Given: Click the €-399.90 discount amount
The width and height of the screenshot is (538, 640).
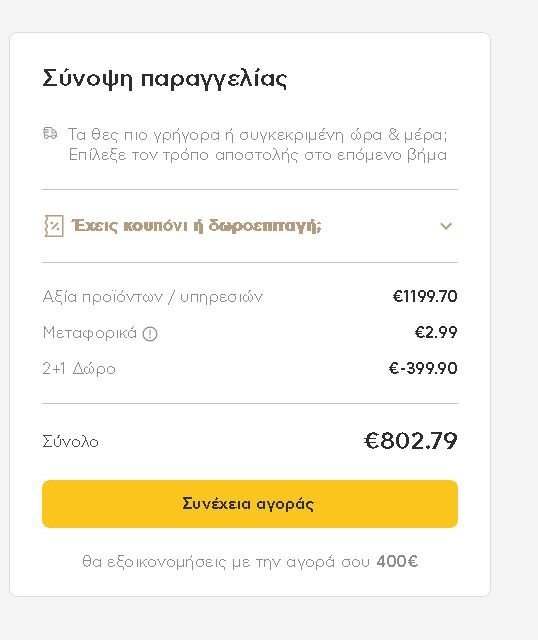Looking at the screenshot, I should [x=423, y=368].
